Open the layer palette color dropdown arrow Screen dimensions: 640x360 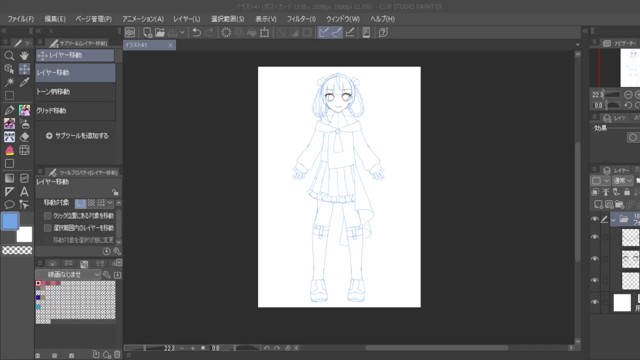click(606, 180)
